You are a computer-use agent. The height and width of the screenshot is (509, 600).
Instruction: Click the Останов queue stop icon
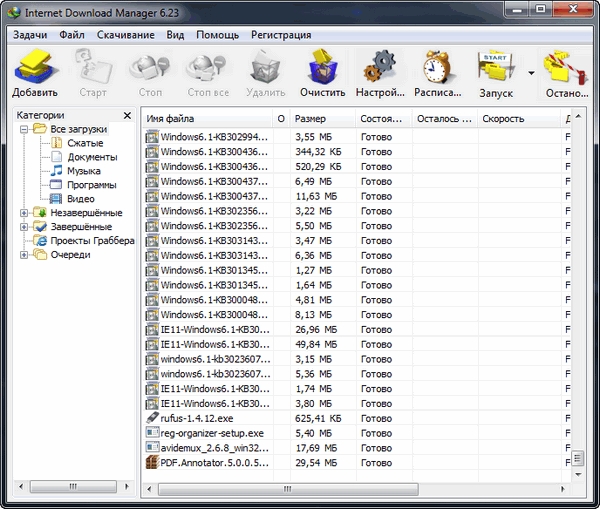pyautogui.click(x=566, y=68)
